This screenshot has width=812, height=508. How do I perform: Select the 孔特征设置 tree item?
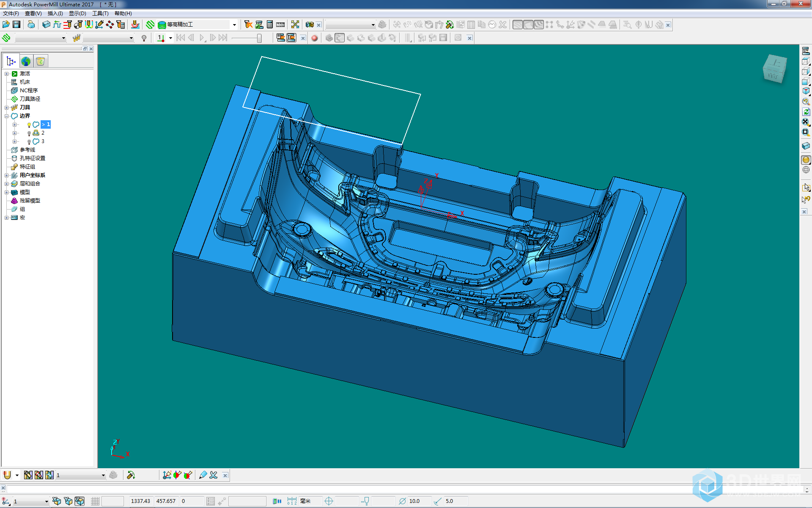pos(33,158)
